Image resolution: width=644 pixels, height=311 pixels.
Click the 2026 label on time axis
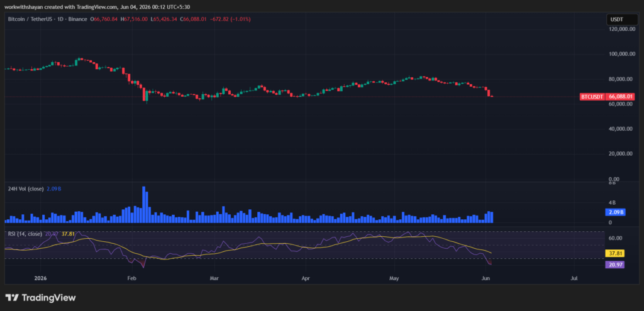coord(41,278)
